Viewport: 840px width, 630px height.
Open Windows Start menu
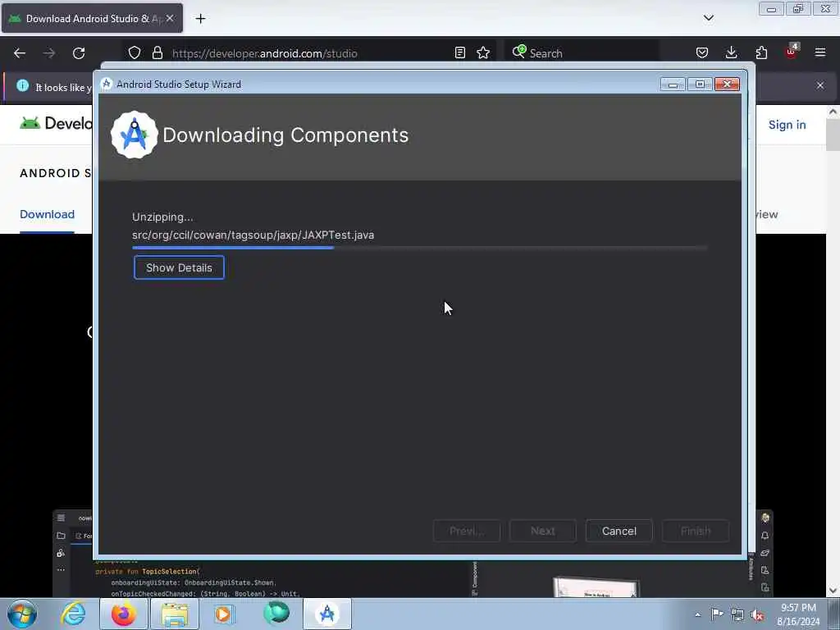coord(22,614)
